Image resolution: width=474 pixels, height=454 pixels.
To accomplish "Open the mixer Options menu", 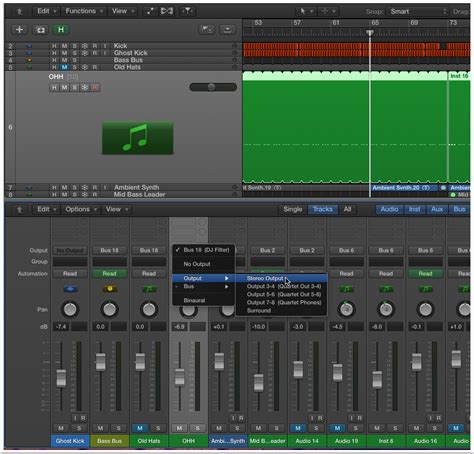I will pyautogui.click(x=80, y=209).
